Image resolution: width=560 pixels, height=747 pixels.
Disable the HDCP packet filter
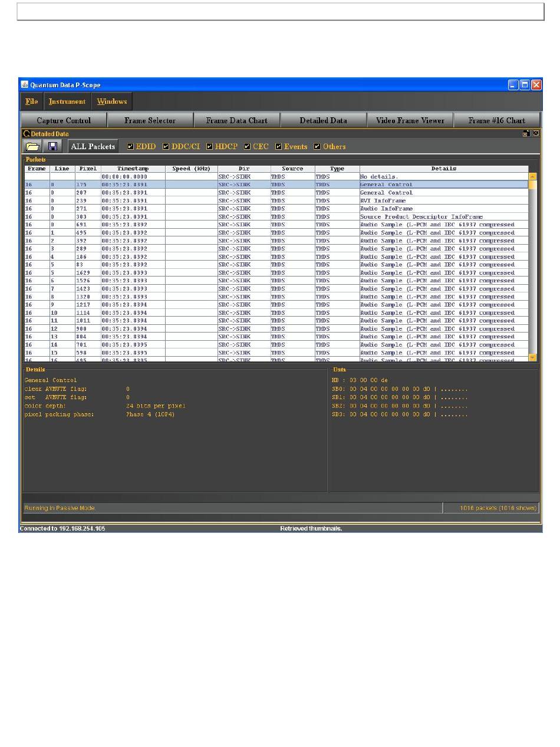(209, 146)
